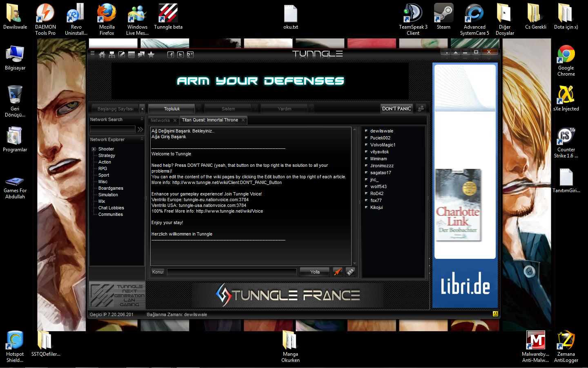Open the Counter Strike 1.6 desktop icon
The image size is (588, 368).
point(566,142)
